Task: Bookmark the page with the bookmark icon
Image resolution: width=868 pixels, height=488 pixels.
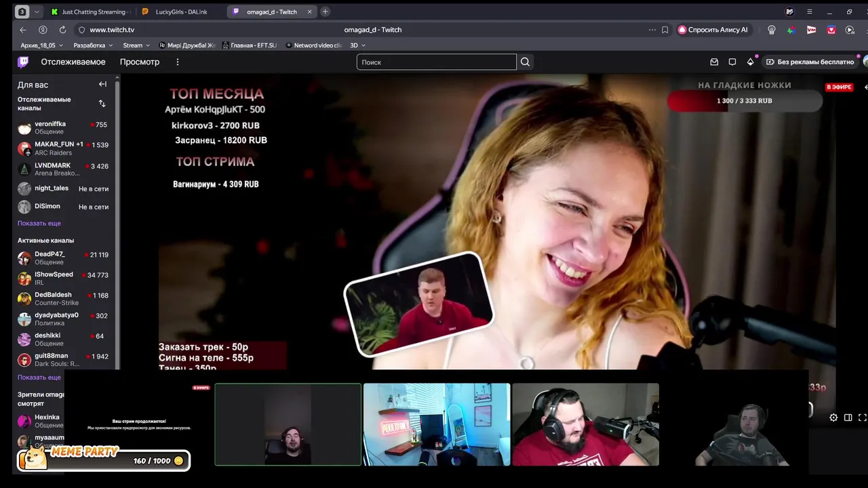Action: coord(665,30)
